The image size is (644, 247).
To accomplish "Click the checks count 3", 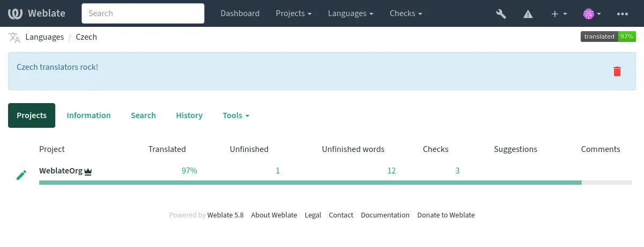I will click(x=458, y=171).
